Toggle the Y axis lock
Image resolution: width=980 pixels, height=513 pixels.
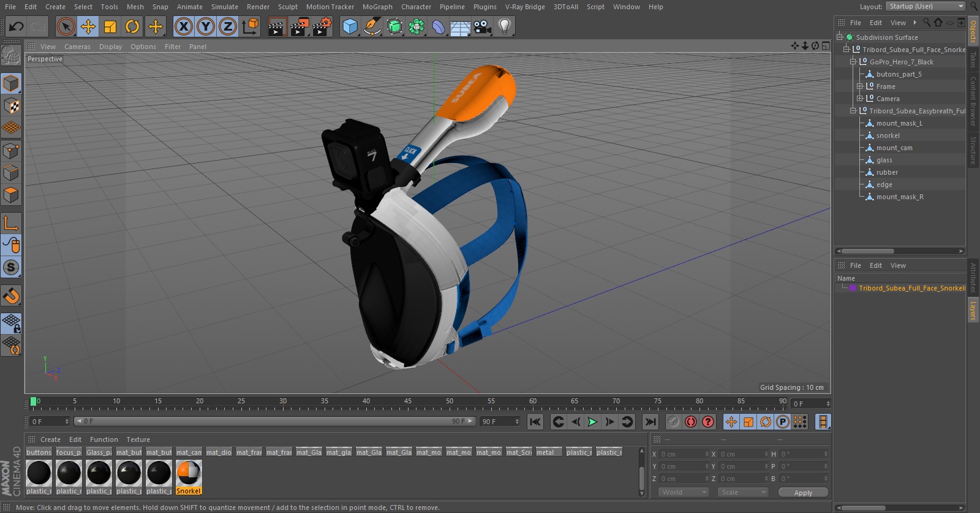pos(206,26)
